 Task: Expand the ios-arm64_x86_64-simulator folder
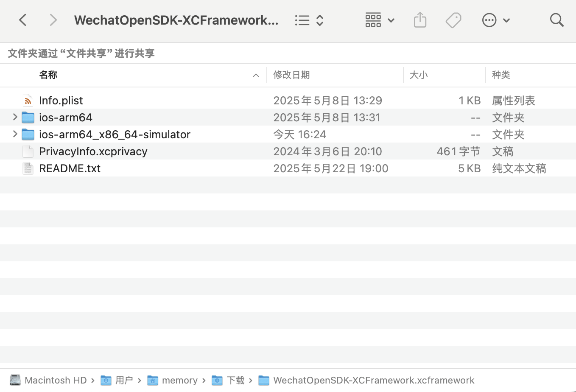pyautogui.click(x=15, y=134)
